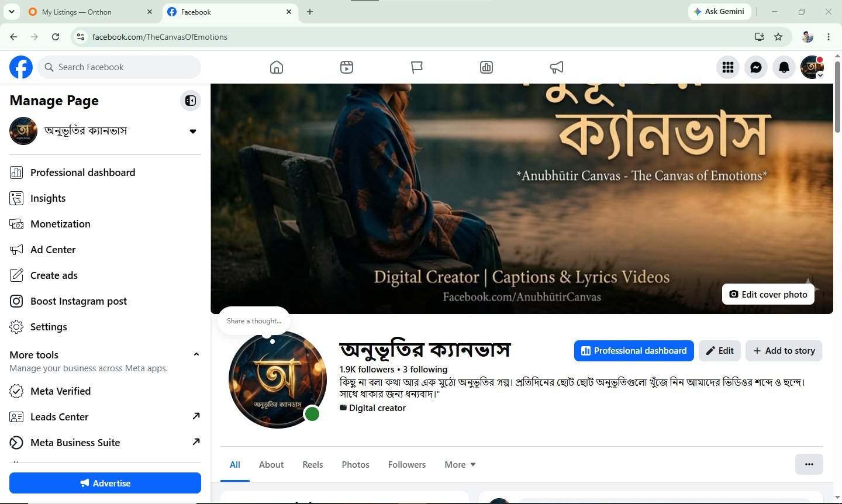Click the browser back arrow
The width and height of the screenshot is (842, 504).
pos(13,37)
